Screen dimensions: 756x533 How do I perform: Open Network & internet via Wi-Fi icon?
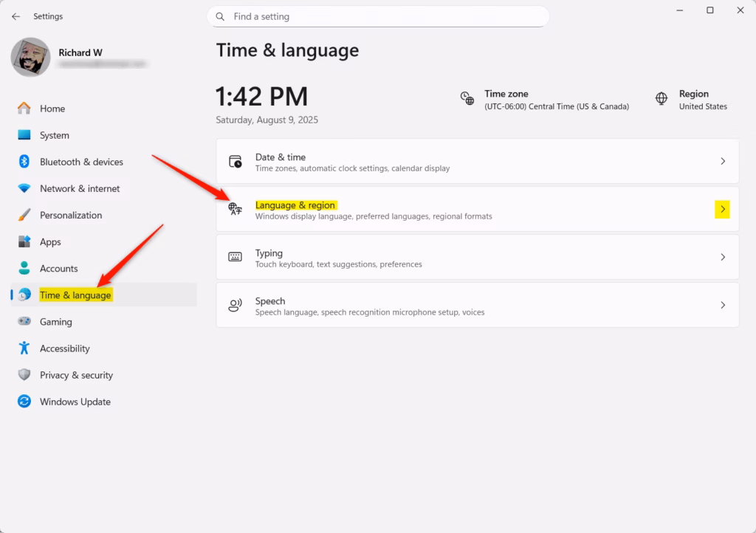(x=24, y=189)
